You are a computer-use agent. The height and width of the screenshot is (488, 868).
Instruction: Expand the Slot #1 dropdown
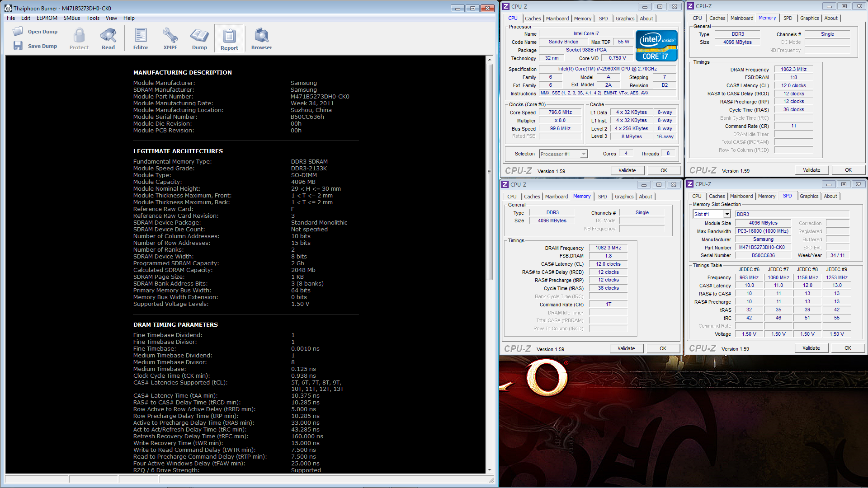point(727,214)
